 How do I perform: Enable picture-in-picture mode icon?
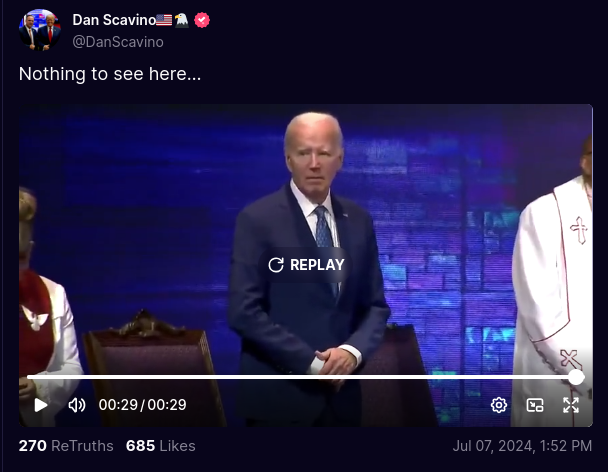click(x=535, y=405)
